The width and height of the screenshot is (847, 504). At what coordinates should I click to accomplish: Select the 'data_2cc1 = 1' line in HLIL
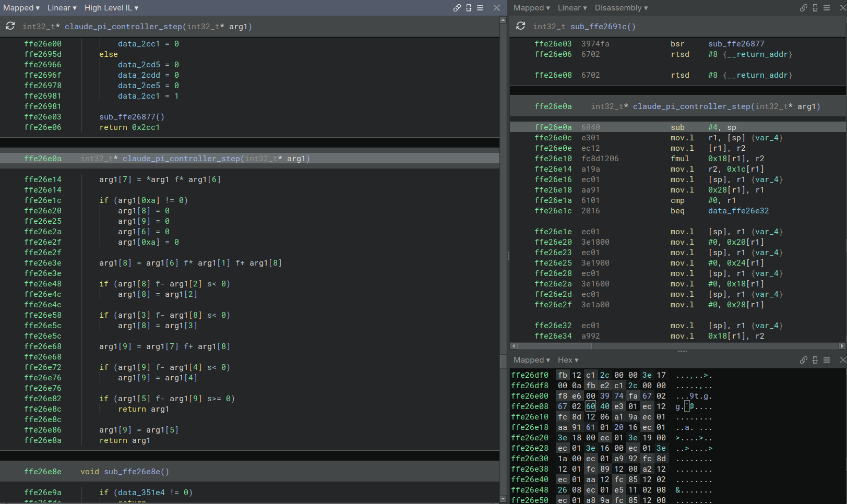[x=148, y=96]
